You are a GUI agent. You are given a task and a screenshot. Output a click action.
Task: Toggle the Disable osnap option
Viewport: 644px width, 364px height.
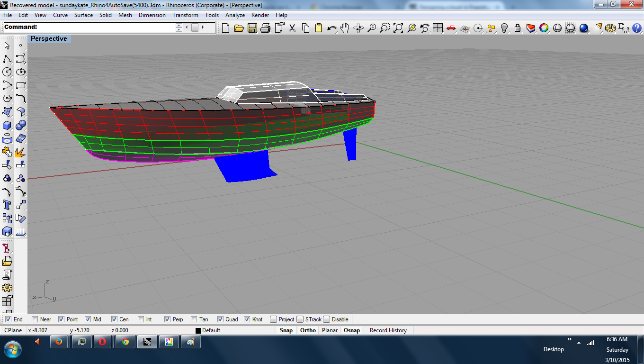327,319
